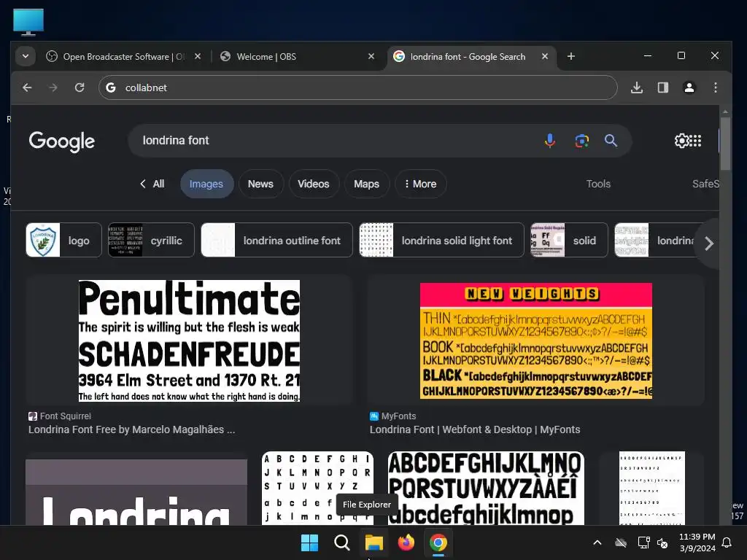This screenshot has height=560, width=747.
Task: Open Google quick settings gear
Action: click(681, 141)
